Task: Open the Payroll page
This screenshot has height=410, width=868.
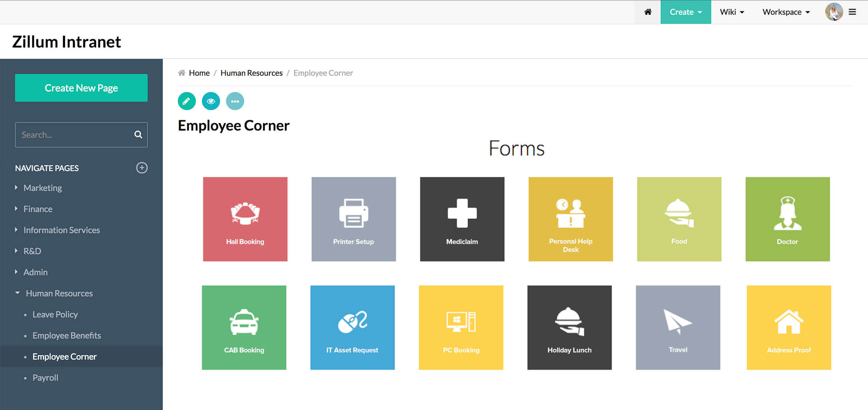Action: point(45,378)
